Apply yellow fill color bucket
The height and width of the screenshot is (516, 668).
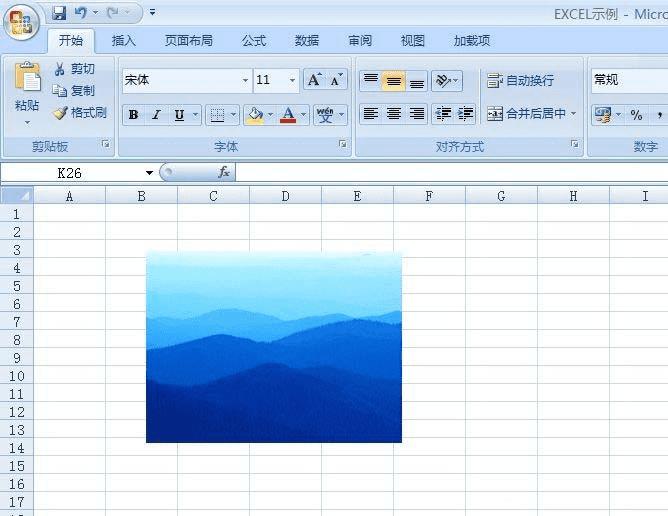(255, 115)
